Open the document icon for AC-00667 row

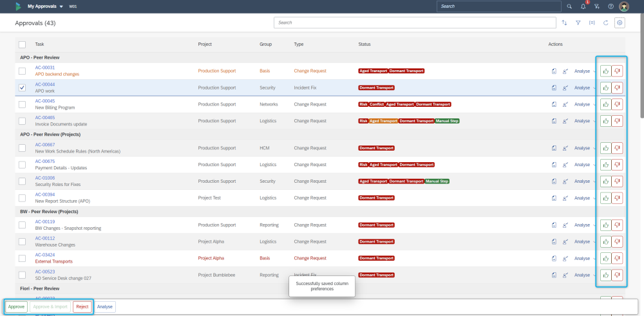(554, 148)
